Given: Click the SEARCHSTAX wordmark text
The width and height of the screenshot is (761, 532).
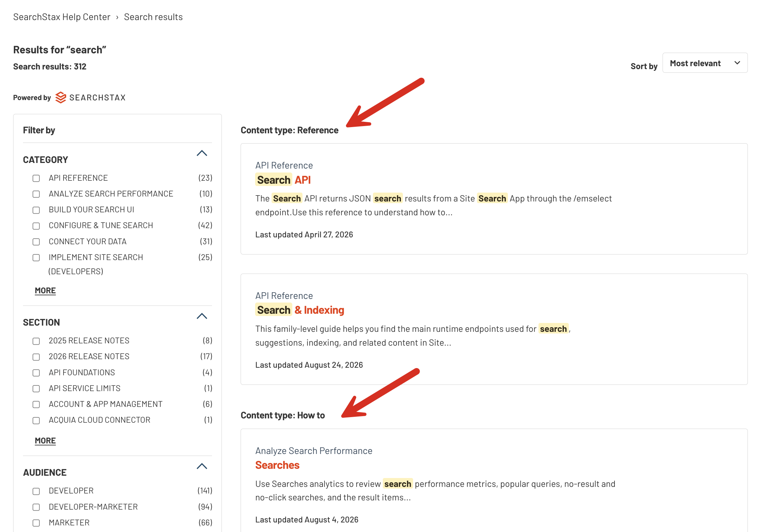Looking at the screenshot, I should tap(97, 97).
